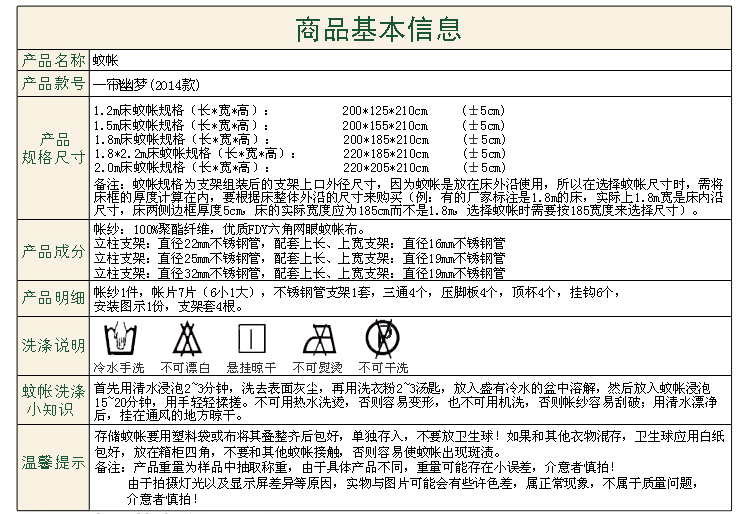Click the final line 介意者慎拍！
The width and height of the screenshot is (750, 514).
[163, 499]
